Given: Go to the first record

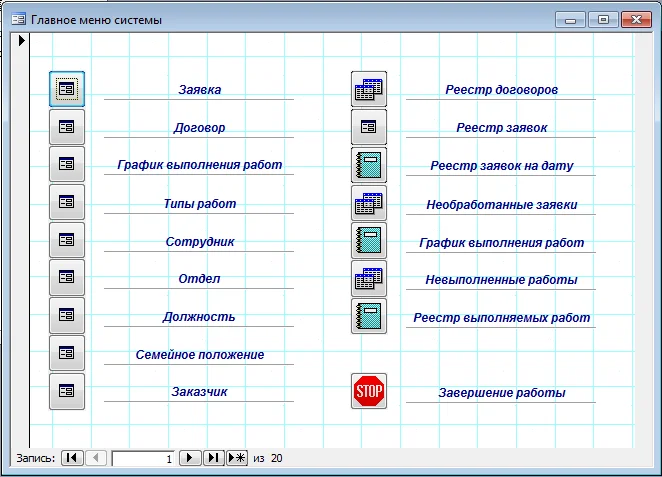Looking at the screenshot, I should pos(72,458).
